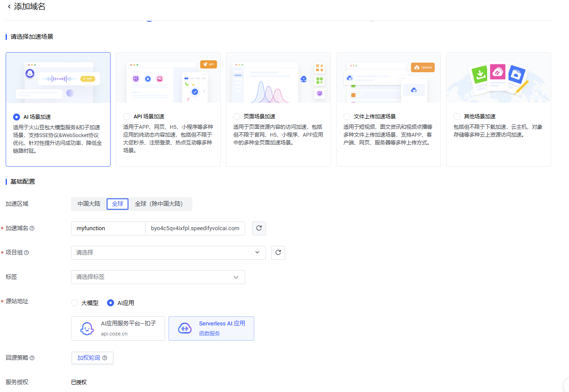Viewport: 569px width, 392px height.
Task: Expand the 标签 请选择标签 dropdown
Action: [x=158, y=277]
